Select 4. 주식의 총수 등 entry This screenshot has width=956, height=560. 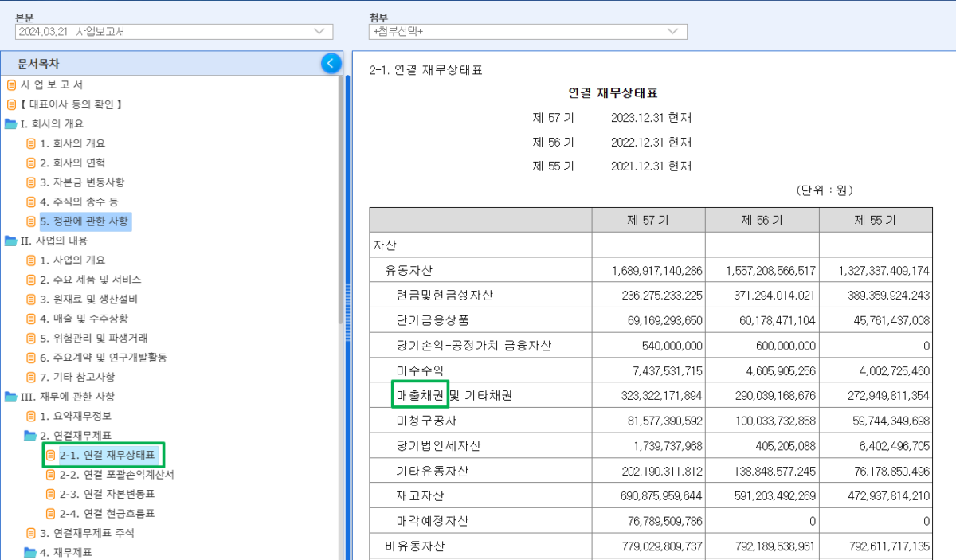pyautogui.click(x=79, y=202)
